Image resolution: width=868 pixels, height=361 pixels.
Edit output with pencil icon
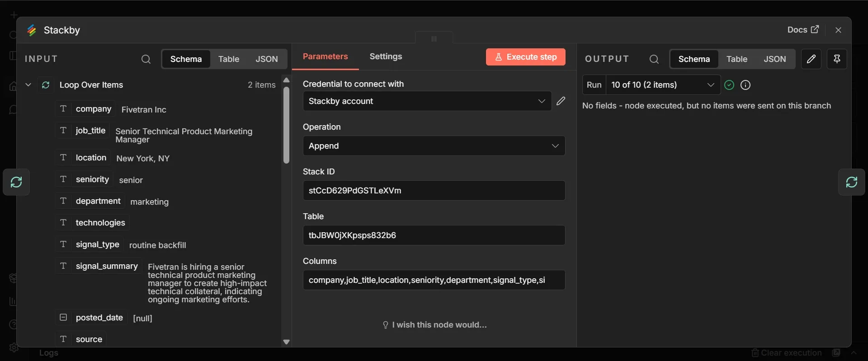[x=811, y=59]
